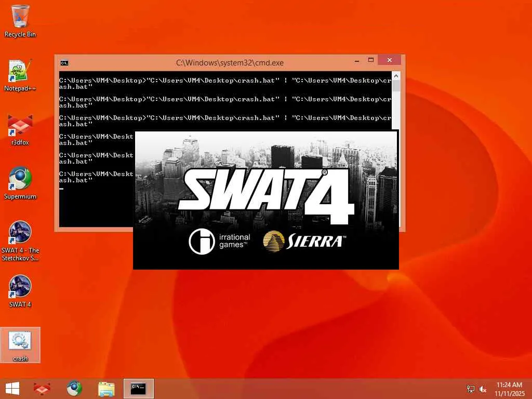
Task: Open File Explorer from the taskbar
Action: (106, 389)
